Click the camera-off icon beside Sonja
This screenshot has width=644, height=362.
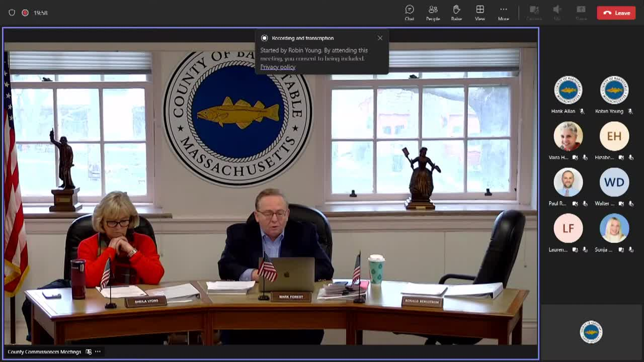click(x=621, y=250)
